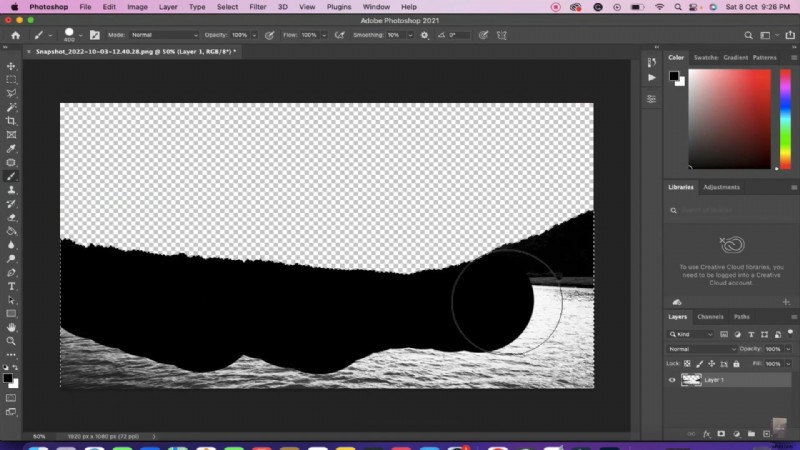
Task: Click the rainbow hue slider strip
Action: [x=784, y=120]
